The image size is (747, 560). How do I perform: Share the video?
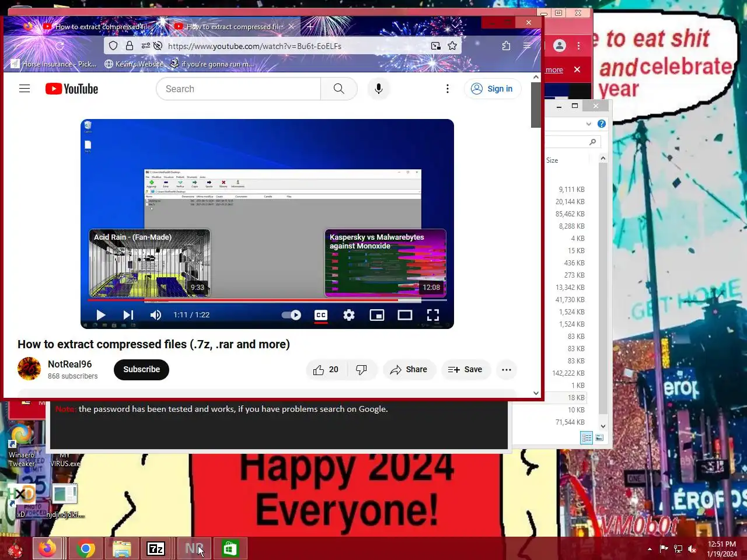coord(409,370)
